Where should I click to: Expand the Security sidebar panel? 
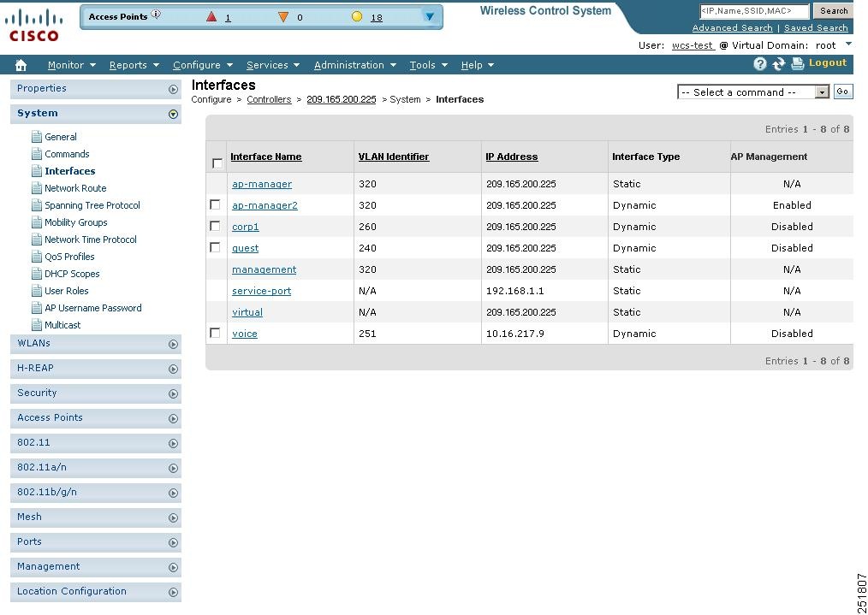click(x=95, y=393)
